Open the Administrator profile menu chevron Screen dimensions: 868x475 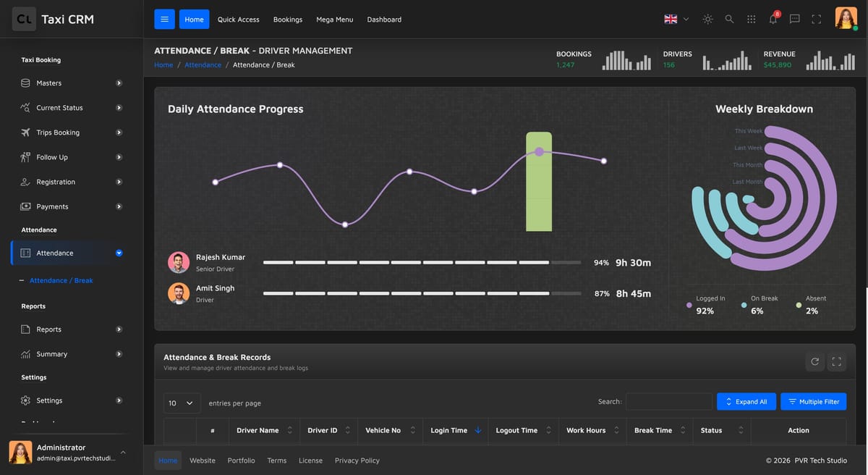tap(123, 452)
